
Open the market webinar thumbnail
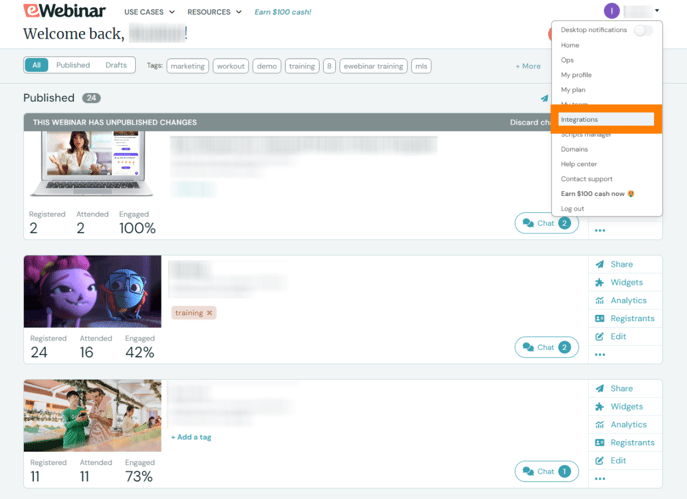[x=92, y=415]
